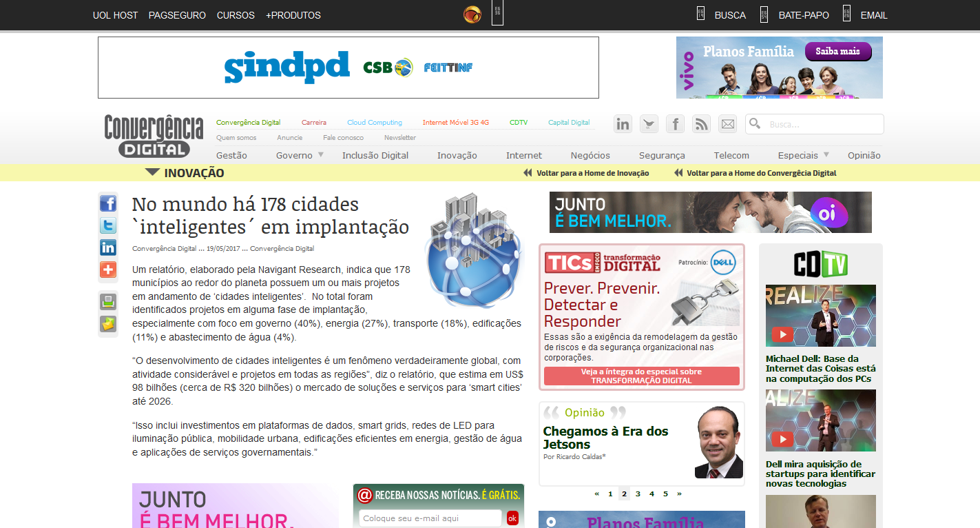This screenshot has width=980, height=528.
Task: Open Cloud Computing section link
Action: [x=375, y=123]
